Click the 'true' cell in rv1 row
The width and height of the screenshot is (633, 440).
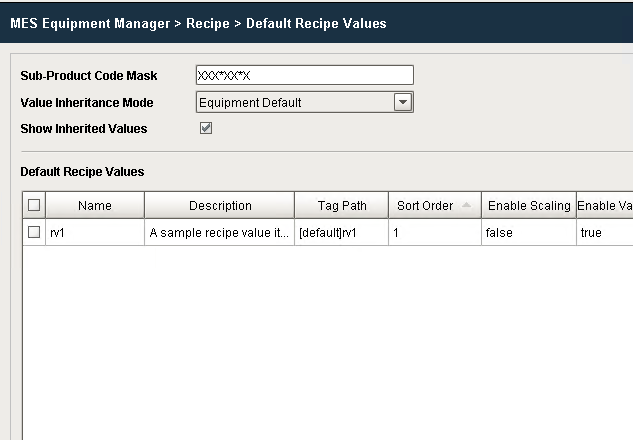(604, 233)
